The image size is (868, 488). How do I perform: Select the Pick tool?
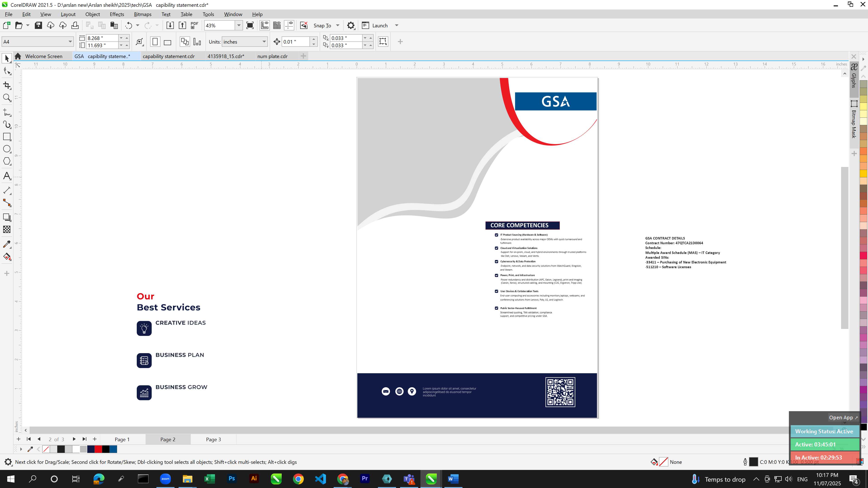coord(7,58)
